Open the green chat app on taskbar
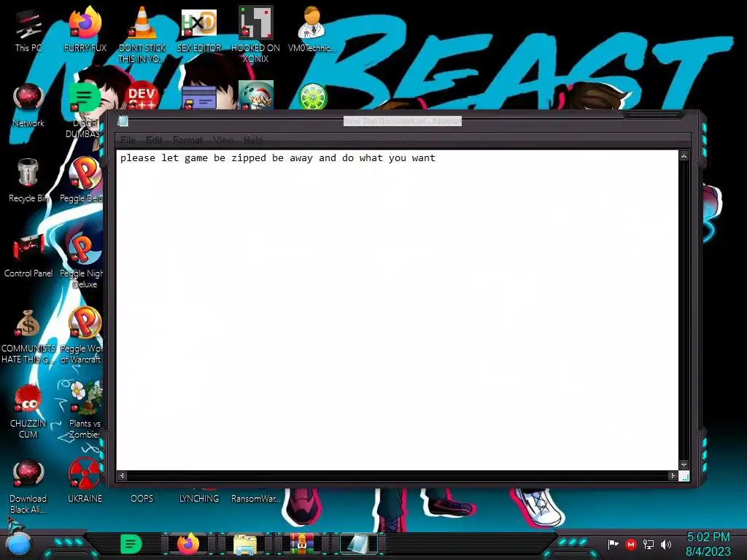The image size is (747, 560). [x=131, y=544]
